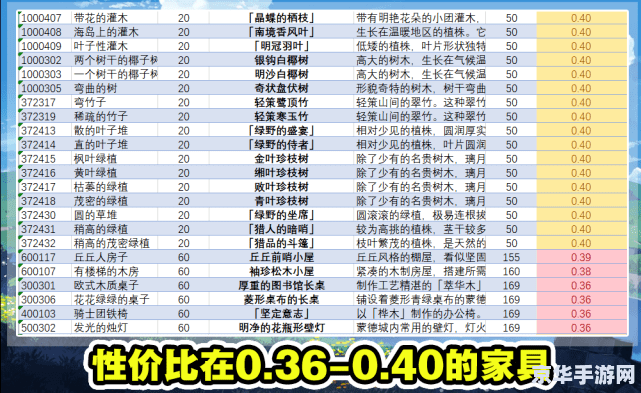Select the name cell 袖珍松木小屋
This screenshot has height=393, width=641.
point(281,272)
